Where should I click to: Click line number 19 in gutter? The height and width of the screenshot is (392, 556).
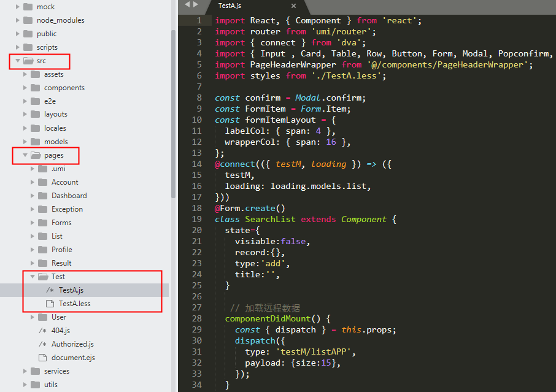(197, 219)
